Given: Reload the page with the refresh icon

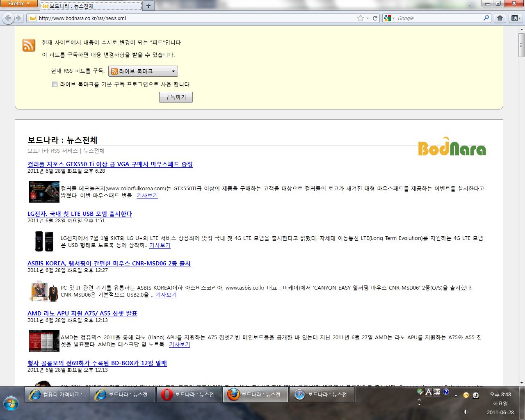Looking at the screenshot, I should [x=375, y=18].
